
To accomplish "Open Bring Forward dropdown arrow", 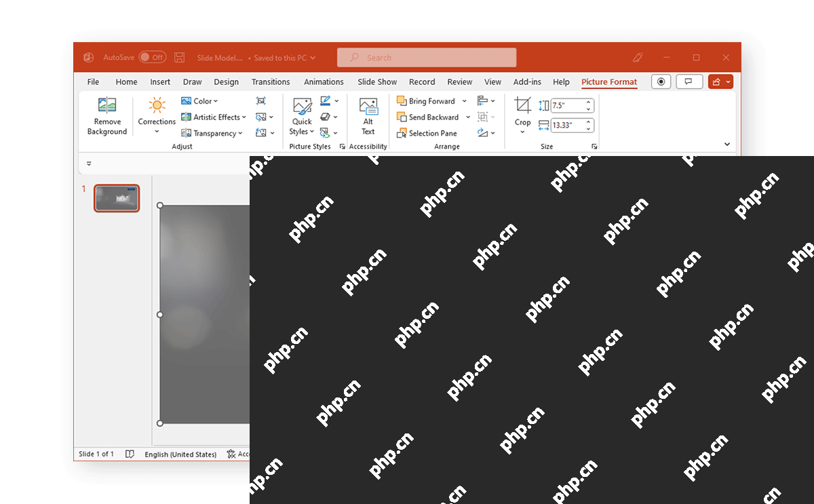I will coord(465,101).
